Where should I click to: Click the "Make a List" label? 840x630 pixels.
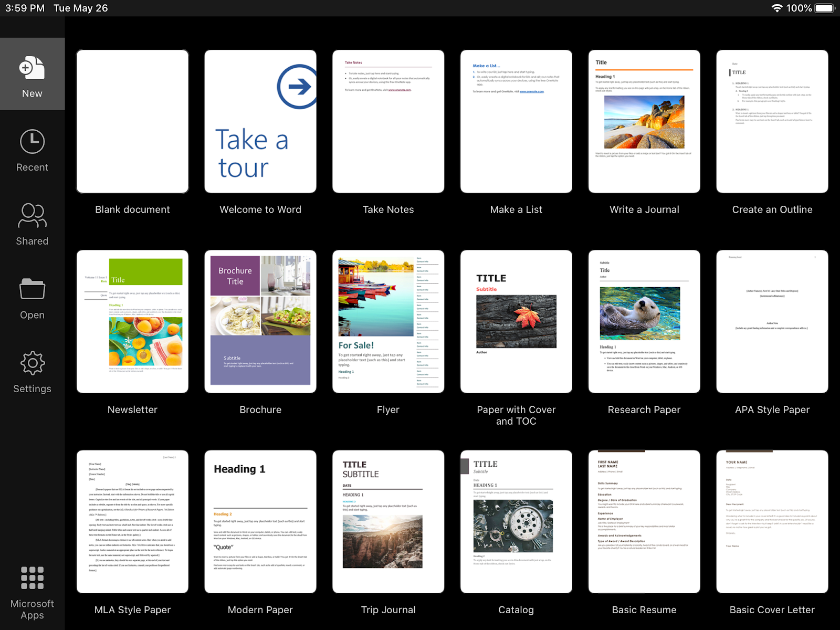516,209
